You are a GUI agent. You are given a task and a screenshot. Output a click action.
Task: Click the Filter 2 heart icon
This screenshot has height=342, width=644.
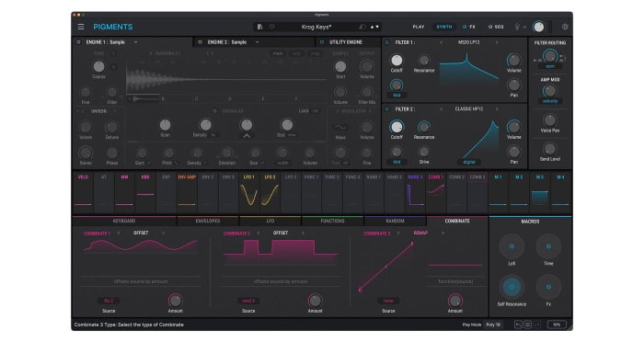pos(387,109)
